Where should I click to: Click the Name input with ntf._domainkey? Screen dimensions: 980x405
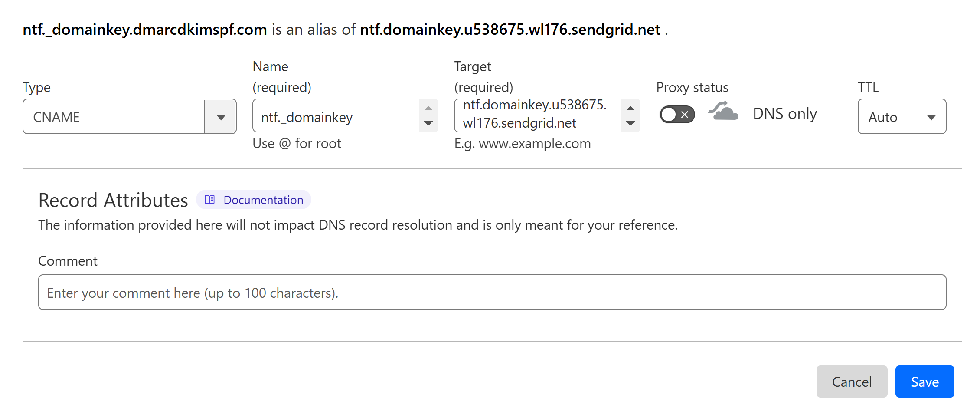[336, 116]
